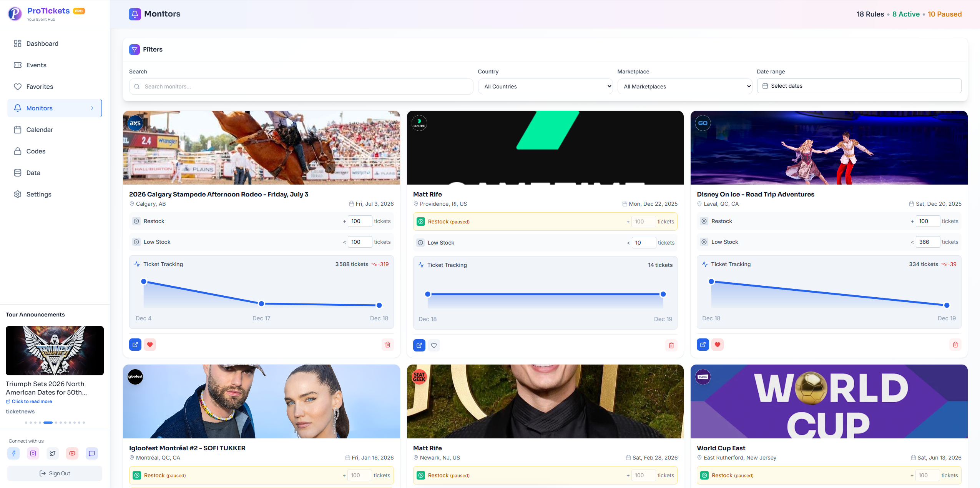Click the Search monitors input field

click(x=301, y=86)
